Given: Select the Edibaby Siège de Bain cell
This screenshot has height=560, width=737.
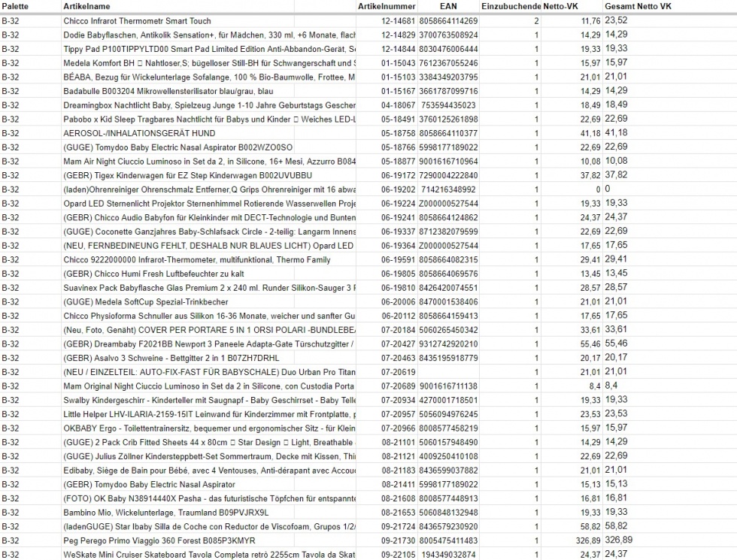Looking at the screenshot, I should [x=210, y=471].
